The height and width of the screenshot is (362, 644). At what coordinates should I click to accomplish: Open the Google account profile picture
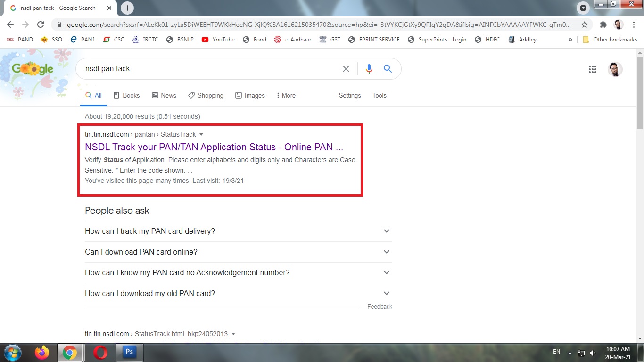[615, 69]
